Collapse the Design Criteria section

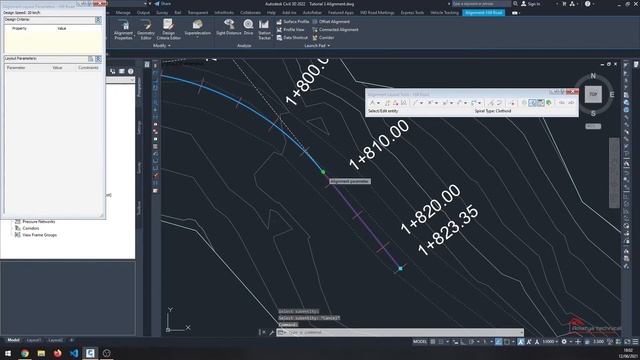(98, 20)
